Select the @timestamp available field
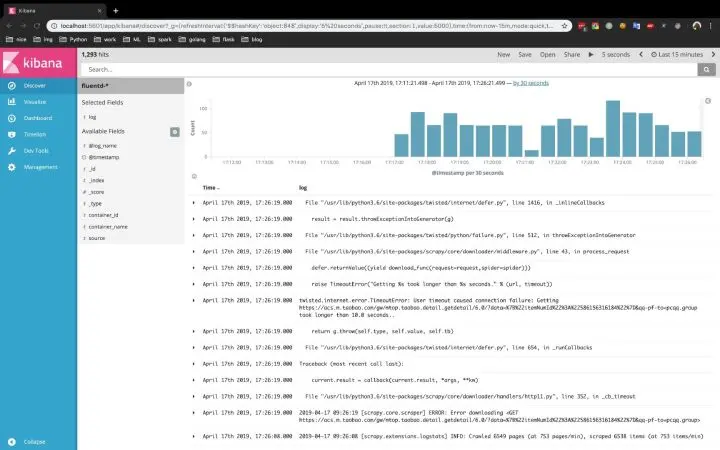This screenshot has height=450, width=720. [104, 157]
